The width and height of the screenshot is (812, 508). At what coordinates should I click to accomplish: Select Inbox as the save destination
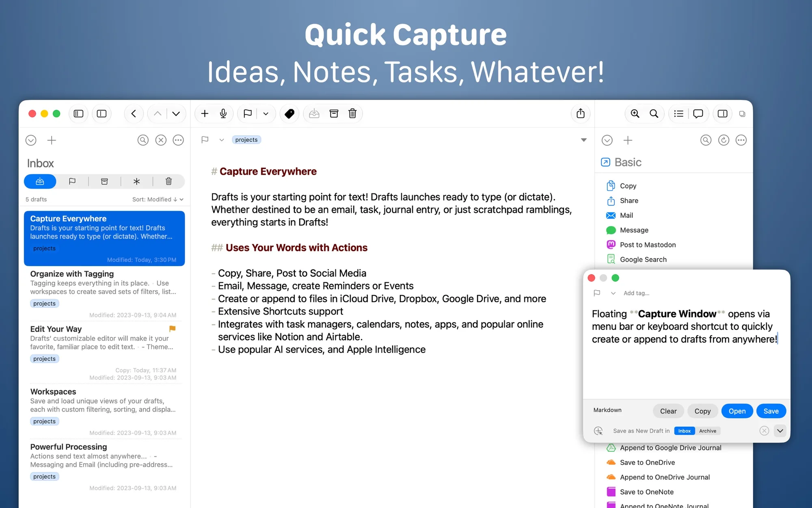pyautogui.click(x=685, y=431)
